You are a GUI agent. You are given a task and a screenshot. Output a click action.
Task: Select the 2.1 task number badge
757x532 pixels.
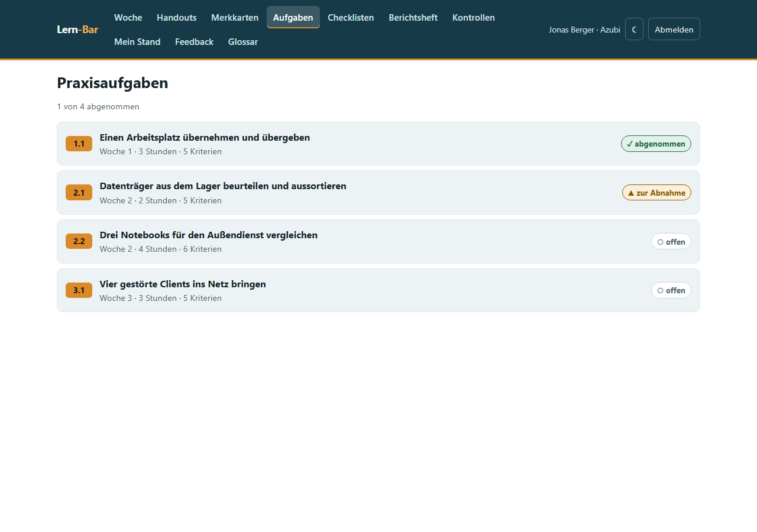pos(79,193)
